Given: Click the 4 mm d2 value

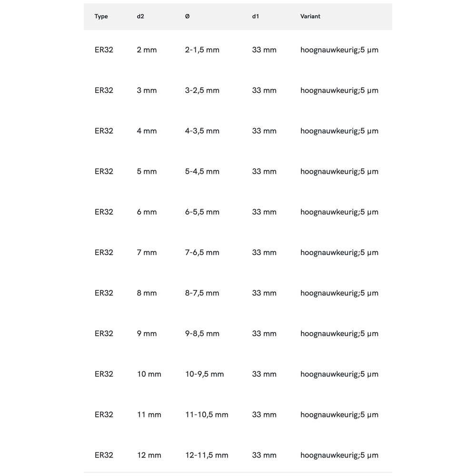Looking at the screenshot, I should pyautogui.click(x=147, y=131).
